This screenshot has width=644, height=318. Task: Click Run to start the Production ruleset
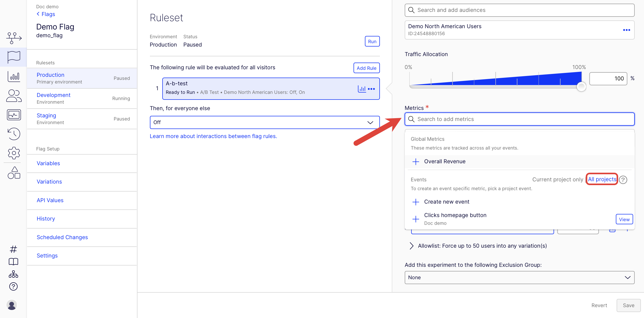point(372,41)
